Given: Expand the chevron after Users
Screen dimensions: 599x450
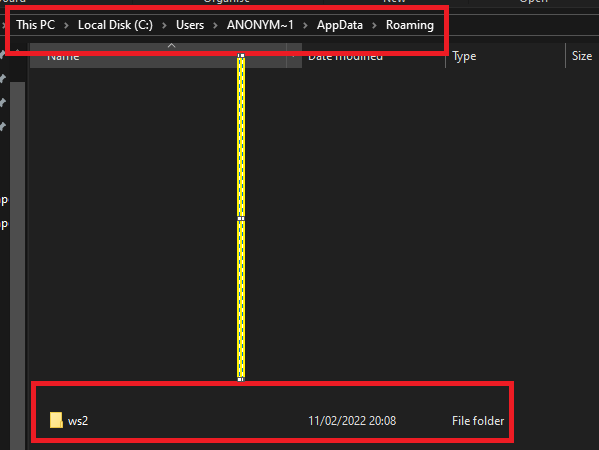Looking at the screenshot, I should [215, 25].
